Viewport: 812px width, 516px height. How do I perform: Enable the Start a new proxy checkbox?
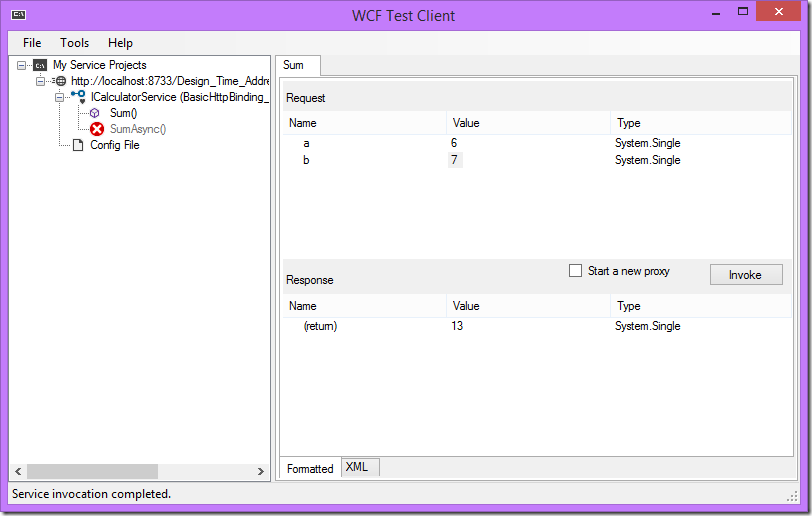pos(575,271)
